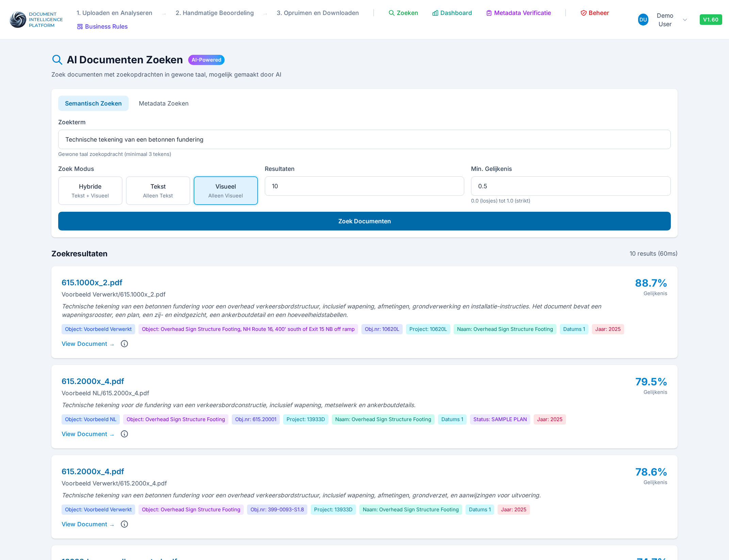
Task: Click '10 results (60ms)' text
Action: [x=653, y=254]
